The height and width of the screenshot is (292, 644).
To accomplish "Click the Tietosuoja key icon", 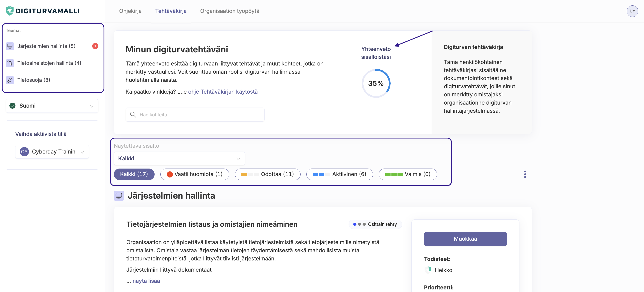I will pos(10,80).
